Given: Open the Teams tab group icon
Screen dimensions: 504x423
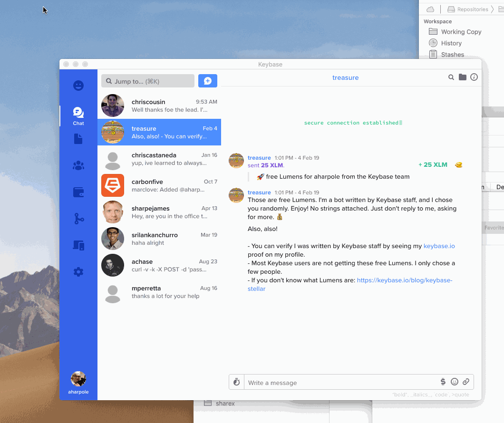Looking at the screenshot, I should click(78, 165).
